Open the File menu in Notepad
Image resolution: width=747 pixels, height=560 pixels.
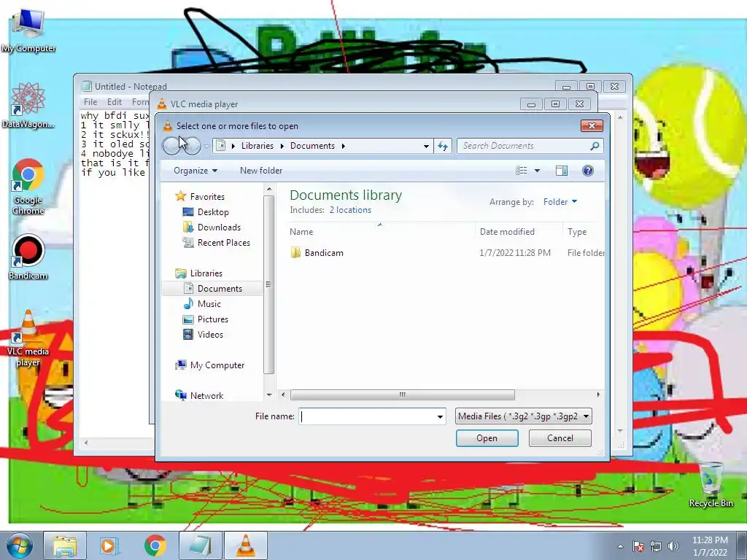point(90,102)
